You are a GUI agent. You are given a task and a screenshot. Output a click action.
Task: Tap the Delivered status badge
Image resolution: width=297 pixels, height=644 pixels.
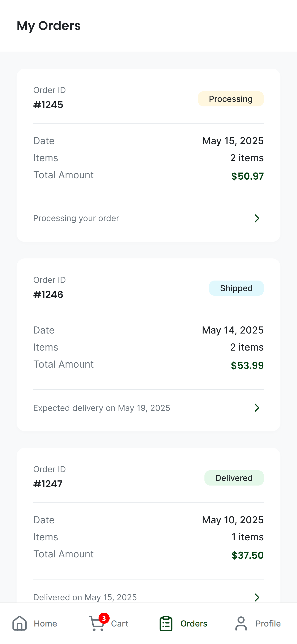click(234, 478)
